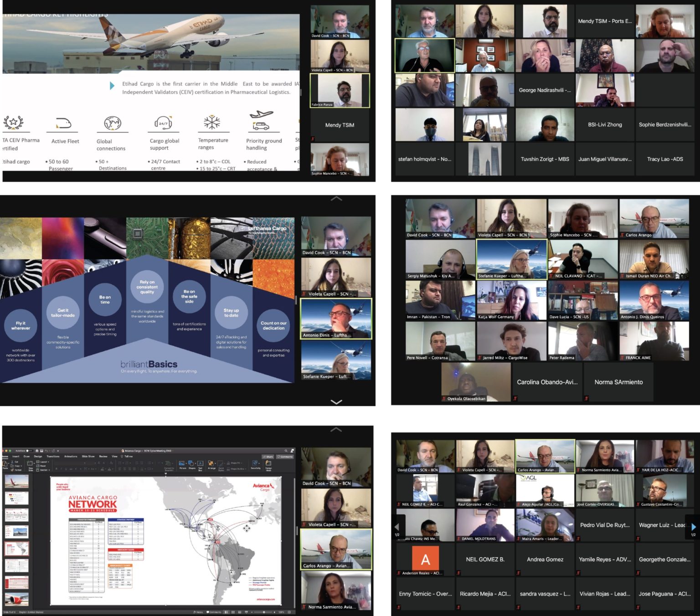Viewport: 700px width, 616px height.
Task: Click Convert to SmartArt icon
Action: (169, 463)
